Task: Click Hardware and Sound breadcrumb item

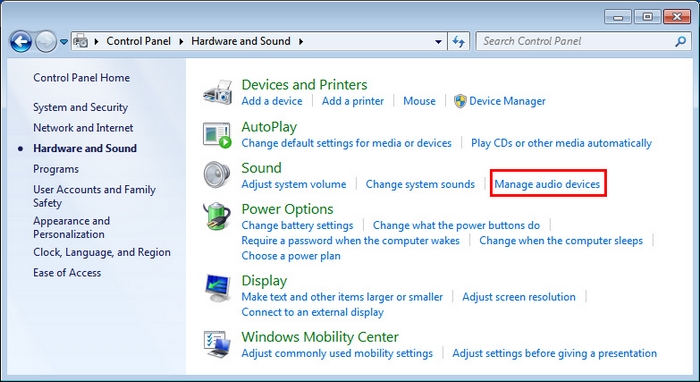Action: point(241,41)
